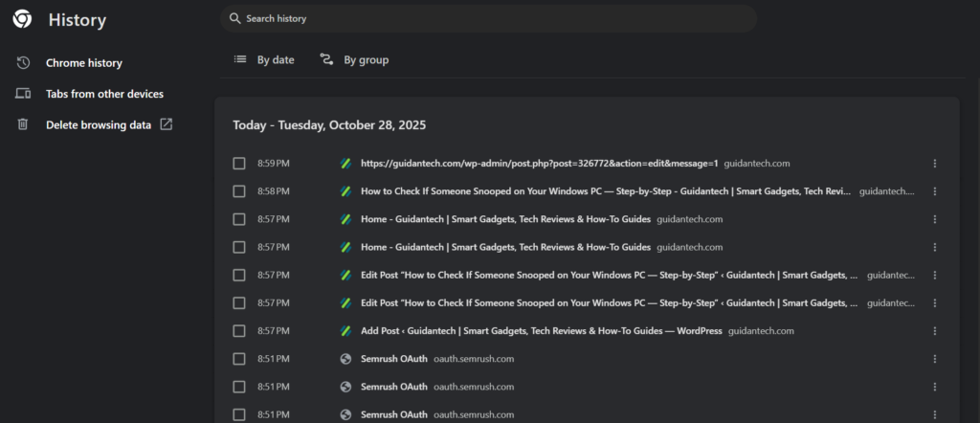This screenshot has width=980, height=423.
Task: Click the magnifier icon in the search box
Action: point(235,19)
